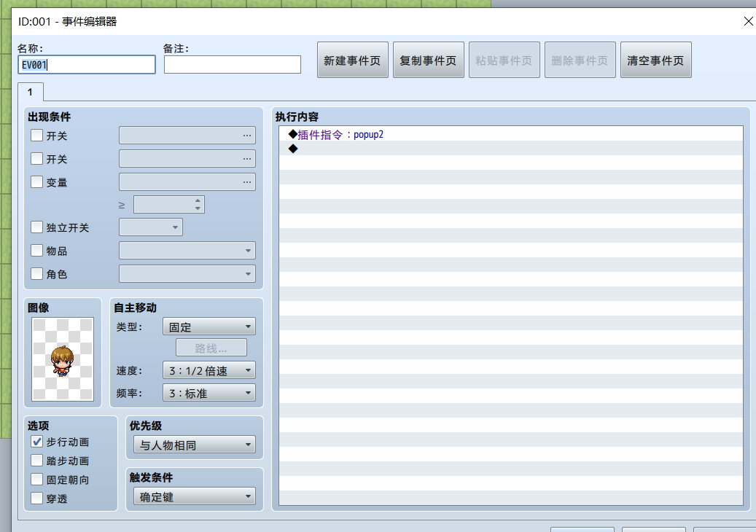Enable the 角色 actor condition checkbox
This screenshot has height=532, width=756.
coord(36,274)
